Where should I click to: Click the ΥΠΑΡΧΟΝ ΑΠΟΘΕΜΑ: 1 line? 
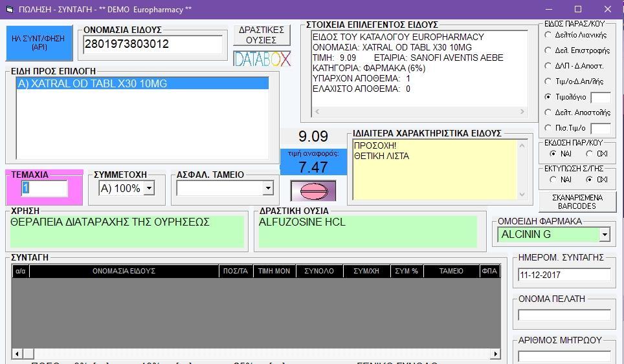tap(361, 78)
